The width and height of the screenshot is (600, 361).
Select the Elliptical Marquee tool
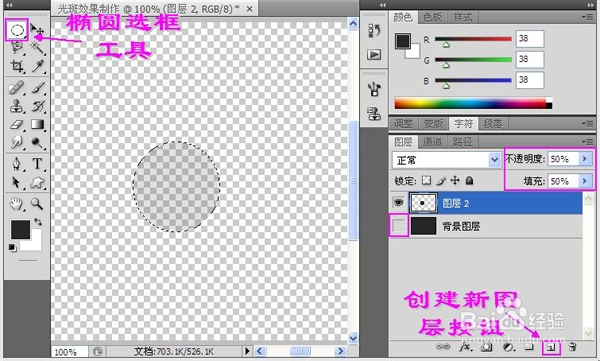click(16, 30)
